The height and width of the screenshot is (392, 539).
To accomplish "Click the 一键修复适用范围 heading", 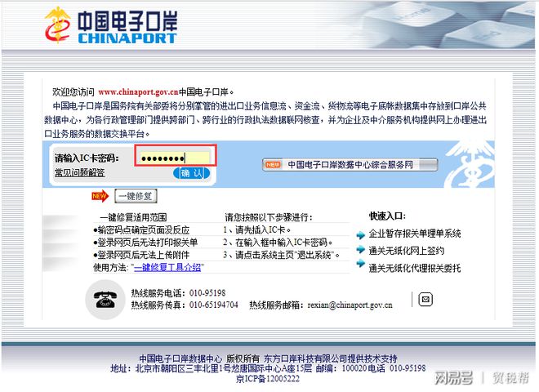I will point(133,217).
